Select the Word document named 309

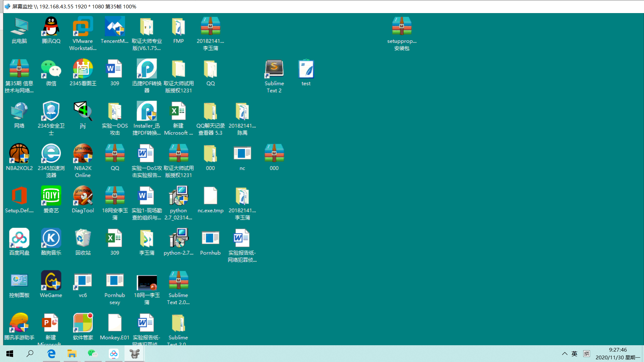pyautogui.click(x=115, y=73)
